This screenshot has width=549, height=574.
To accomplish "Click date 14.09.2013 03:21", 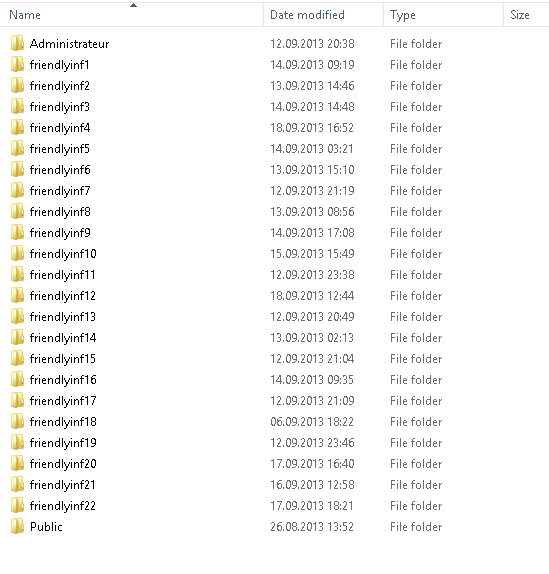I will tap(312, 149).
